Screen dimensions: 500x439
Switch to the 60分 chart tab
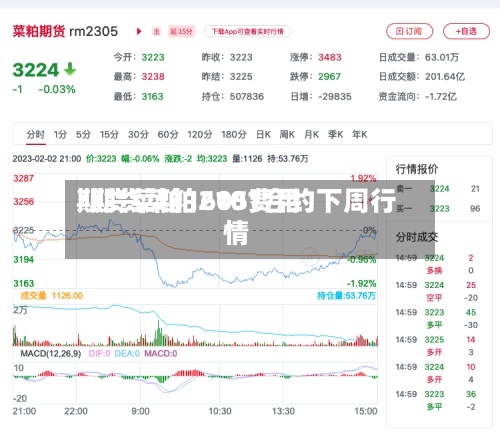point(168,134)
